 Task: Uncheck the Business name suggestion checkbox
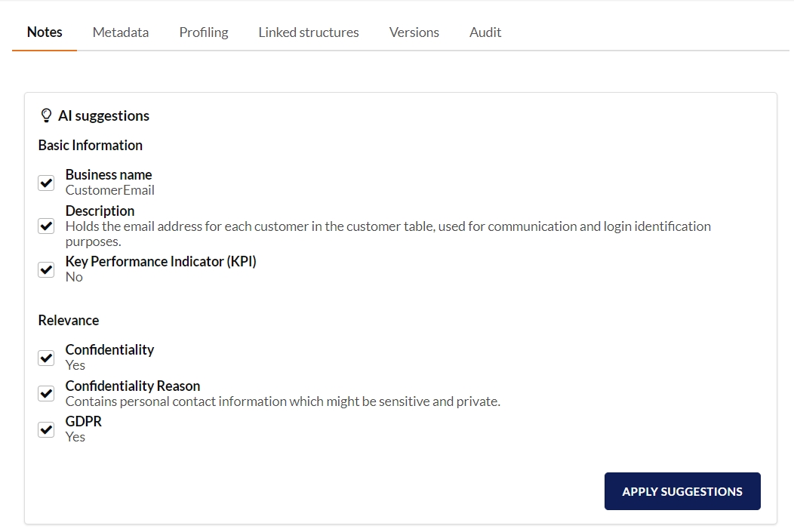click(46, 183)
